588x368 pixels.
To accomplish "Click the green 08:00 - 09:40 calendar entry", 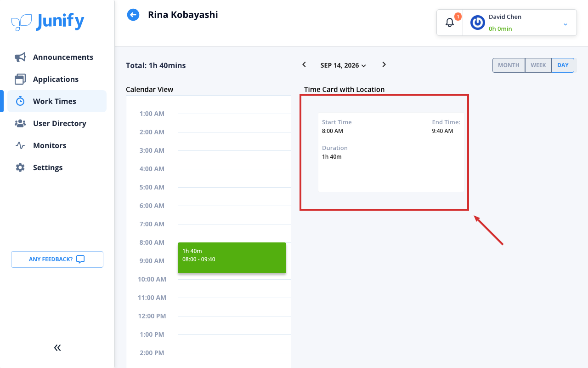I will click(x=232, y=258).
